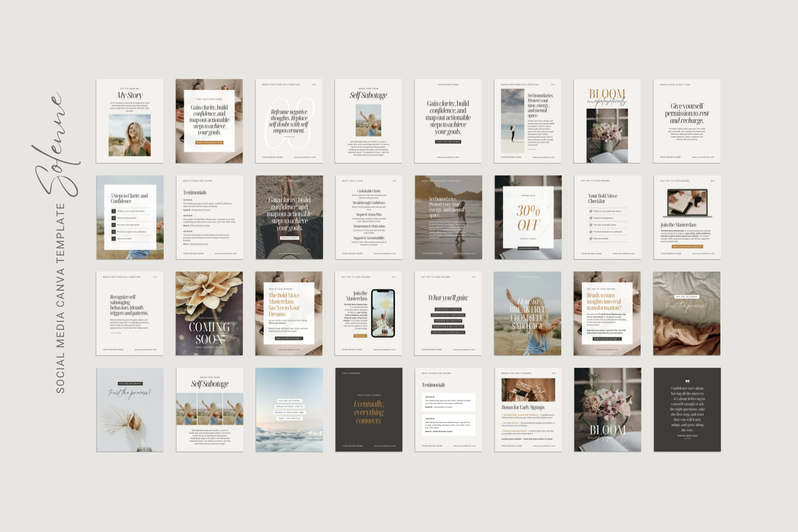Click the Give yourself permission to rest card

[686, 121]
